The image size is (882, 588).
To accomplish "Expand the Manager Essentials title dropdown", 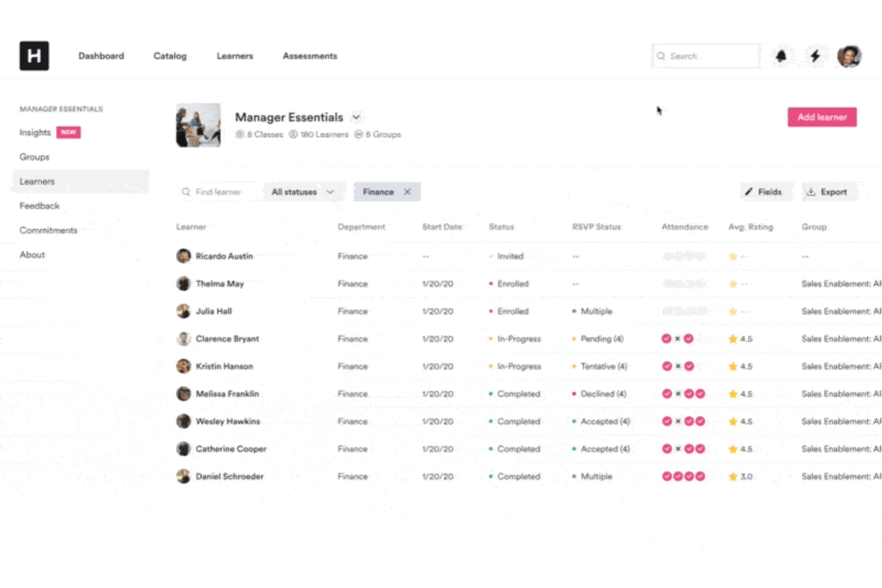I will pos(356,117).
